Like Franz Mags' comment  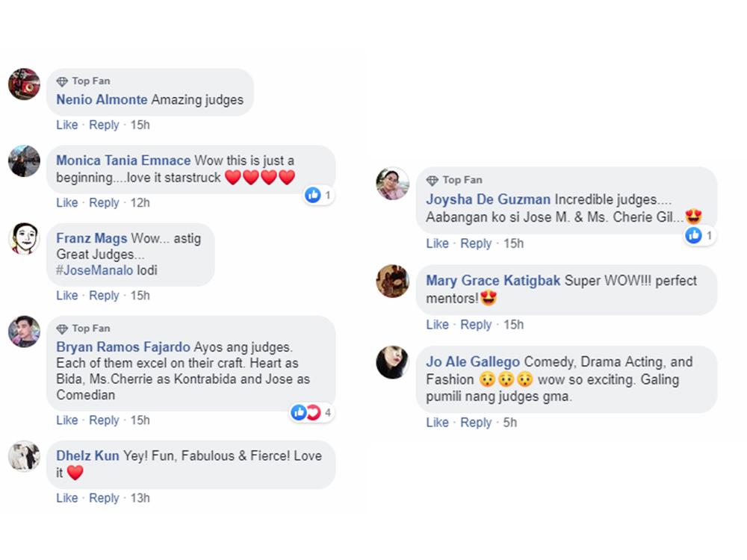(x=66, y=296)
